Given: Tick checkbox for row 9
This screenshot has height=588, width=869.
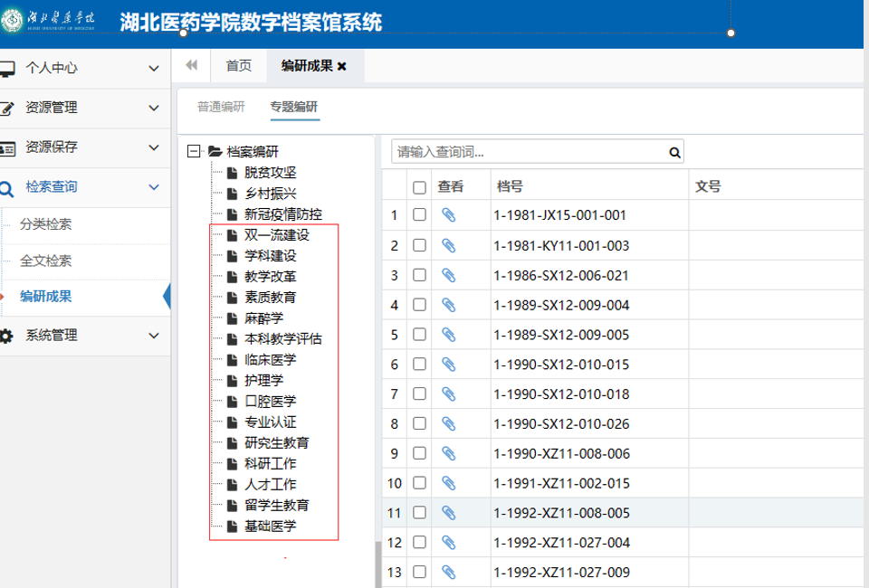Looking at the screenshot, I should click(x=419, y=453).
